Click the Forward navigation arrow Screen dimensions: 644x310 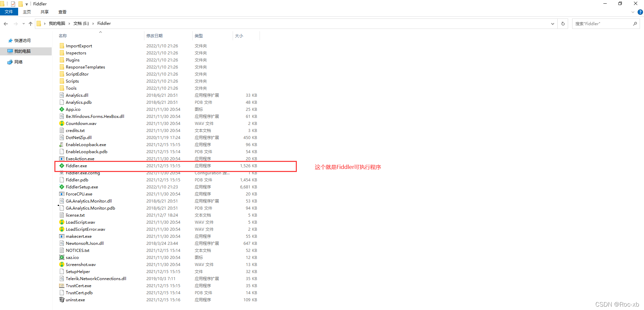15,24
